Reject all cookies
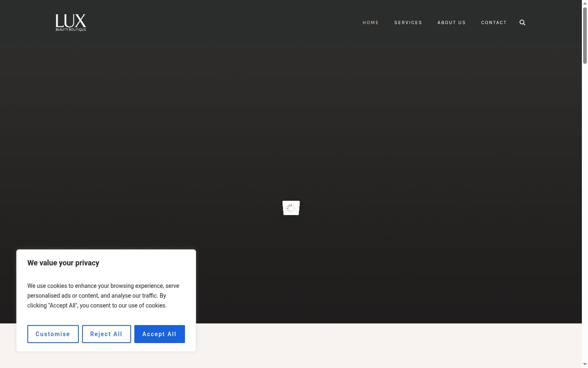This screenshot has height=368, width=588. click(x=107, y=334)
